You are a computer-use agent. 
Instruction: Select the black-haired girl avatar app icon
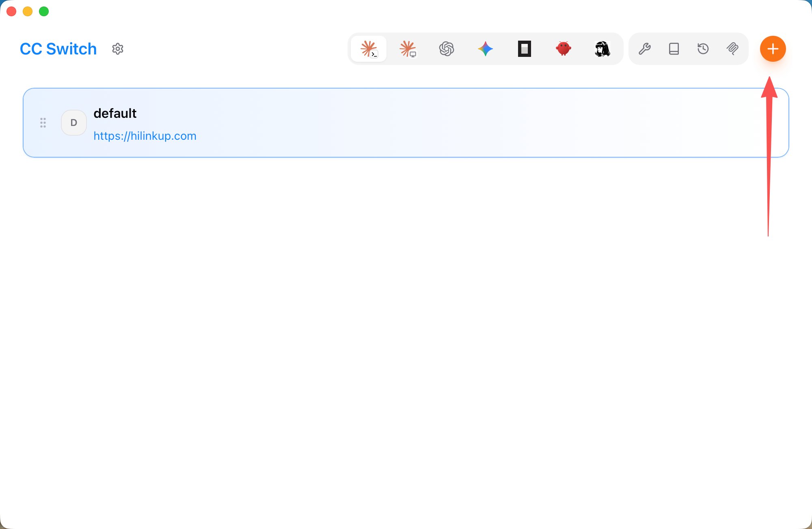(x=603, y=49)
